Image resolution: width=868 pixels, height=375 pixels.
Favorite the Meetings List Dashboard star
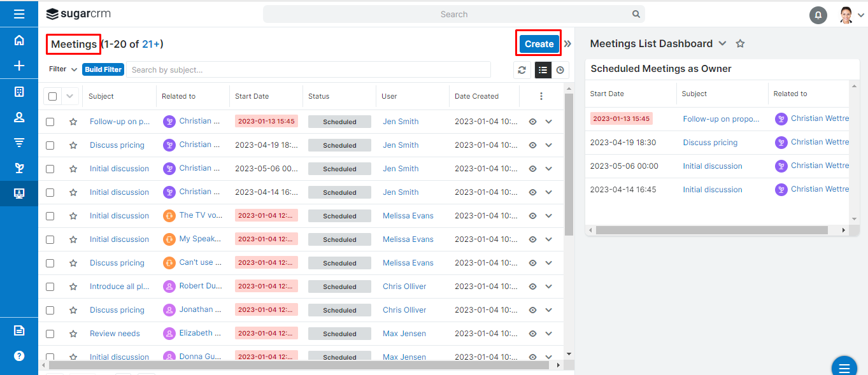tap(740, 44)
